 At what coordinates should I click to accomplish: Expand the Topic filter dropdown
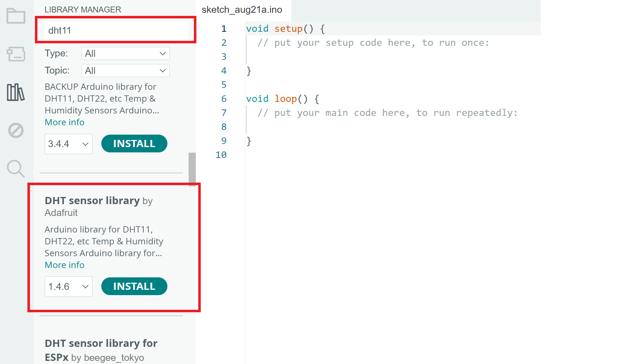point(125,71)
